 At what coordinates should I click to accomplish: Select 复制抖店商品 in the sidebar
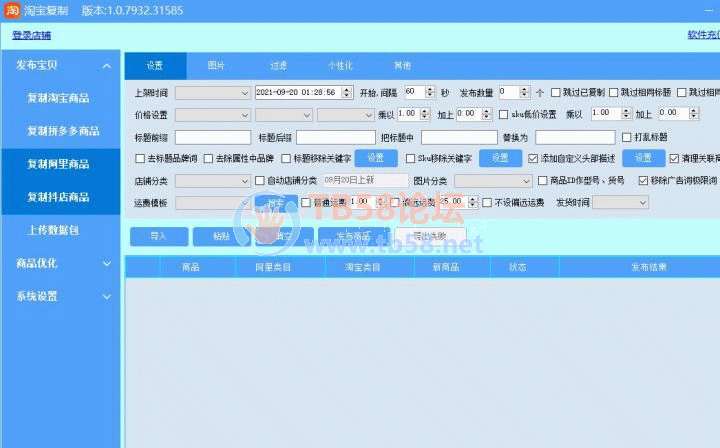(x=59, y=197)
